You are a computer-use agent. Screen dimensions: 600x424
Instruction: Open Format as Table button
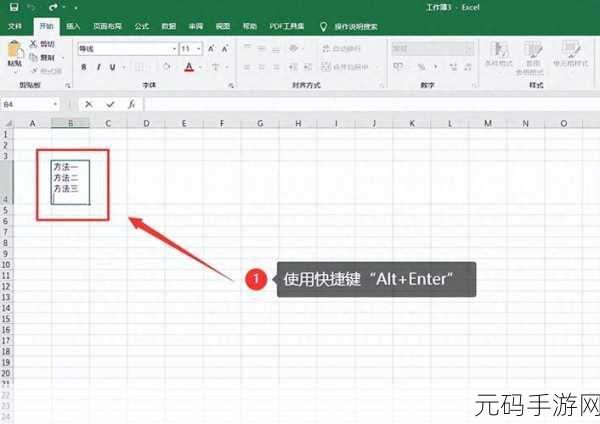coord(530,57)
